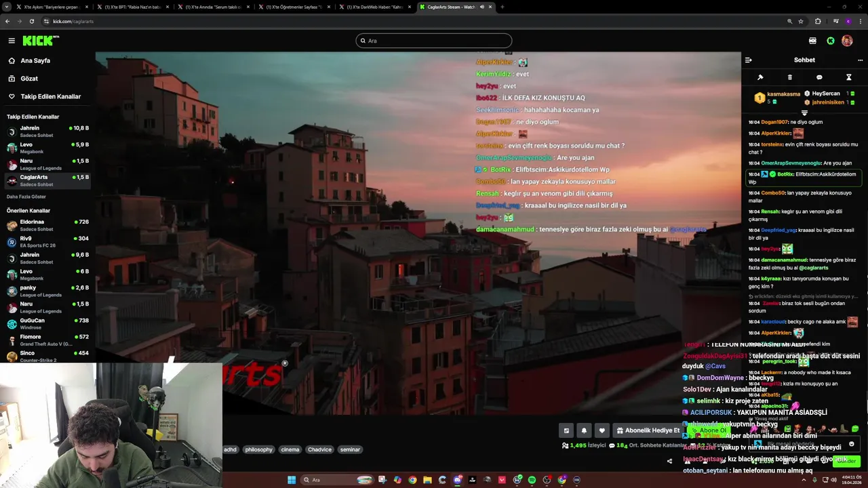Select the 'cinema' tag

(290, 449)
